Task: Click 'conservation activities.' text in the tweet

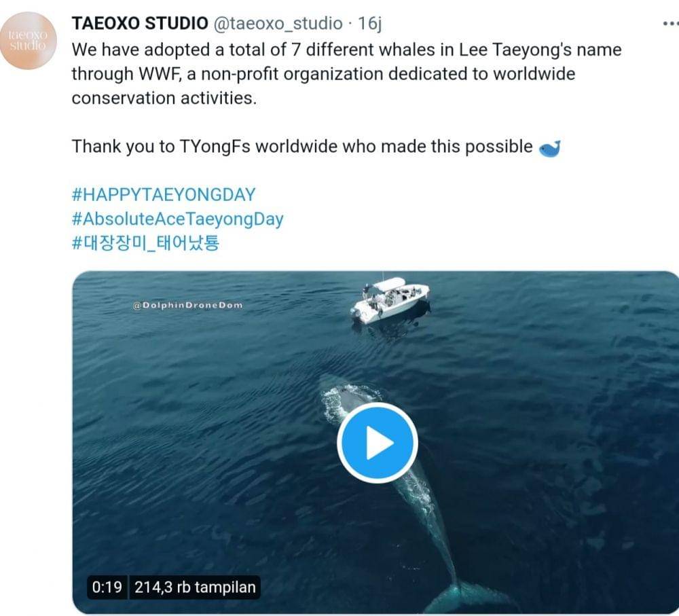Action: tap(164, 98)
